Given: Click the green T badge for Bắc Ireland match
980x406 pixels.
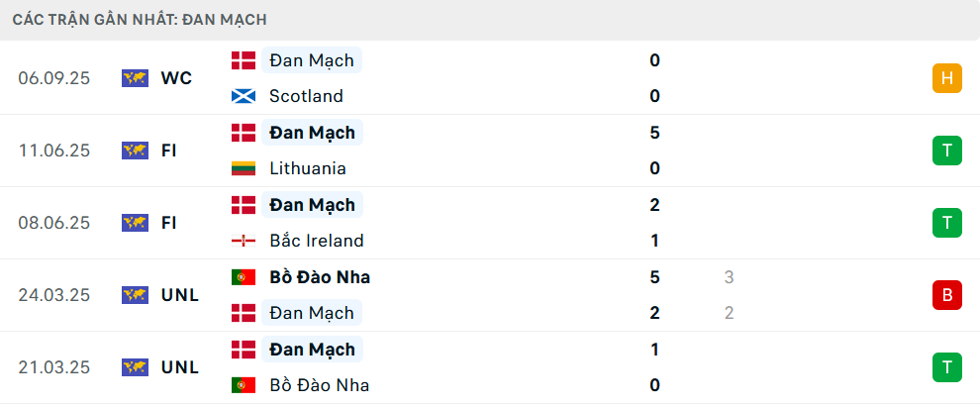Looking at the screenshot, I should 946,223.
